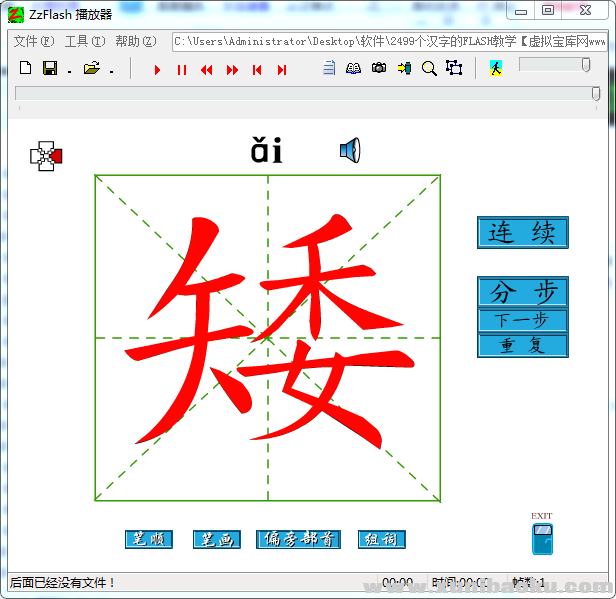Jump to the first frame
This screenshot has width=616, height=599.
(257, 69)
